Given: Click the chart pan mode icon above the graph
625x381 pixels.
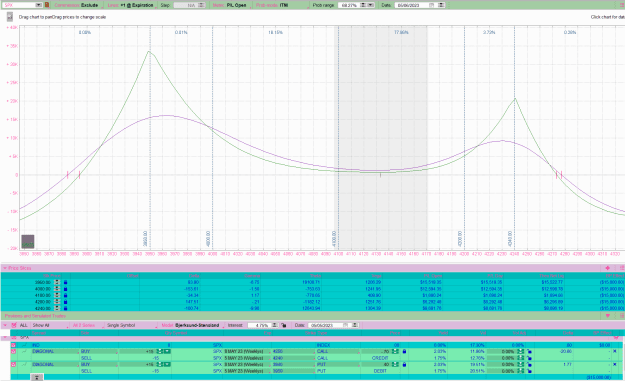Looking at the screenshot, I should tap(10, 17).
